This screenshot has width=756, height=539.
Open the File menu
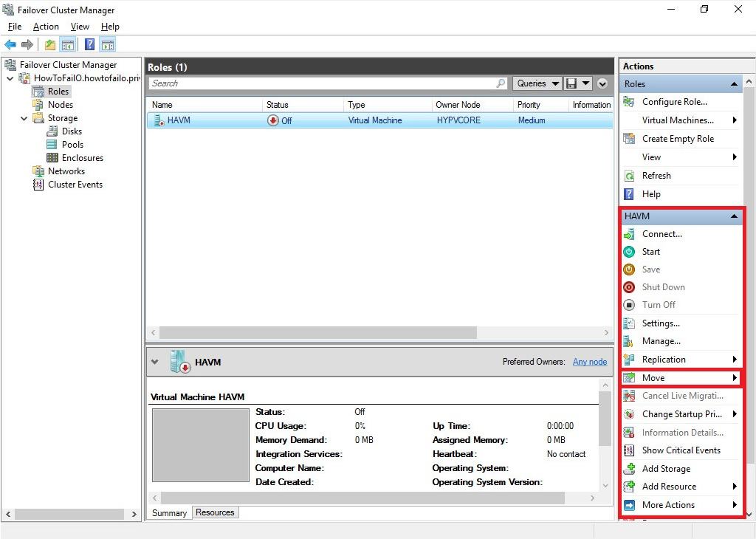click(x=15, y=27)
